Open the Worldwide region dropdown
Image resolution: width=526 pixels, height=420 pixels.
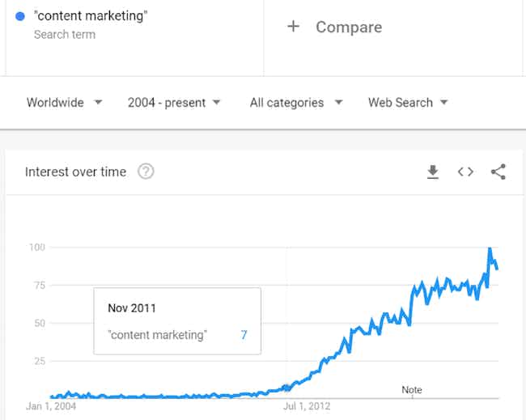(65, 103)
